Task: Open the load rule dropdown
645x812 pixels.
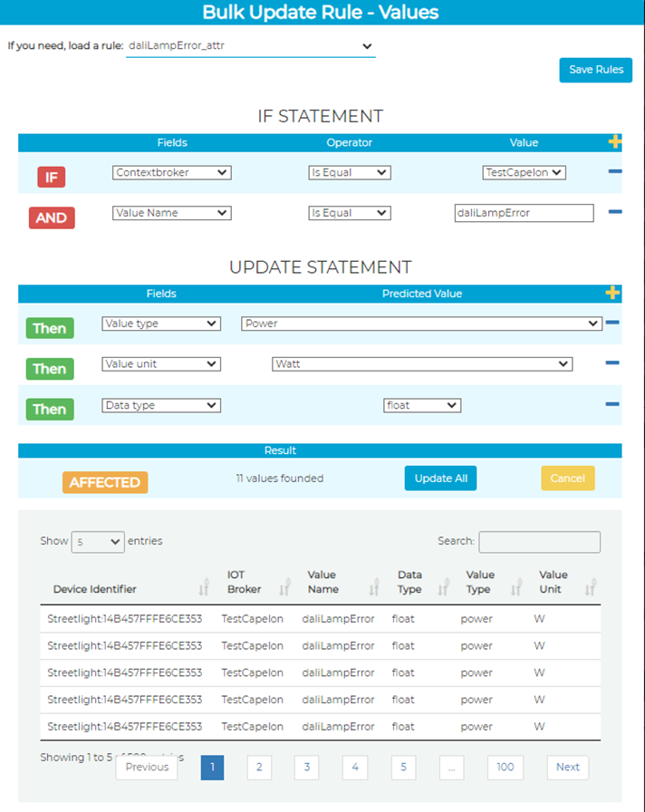Action: 250,46
